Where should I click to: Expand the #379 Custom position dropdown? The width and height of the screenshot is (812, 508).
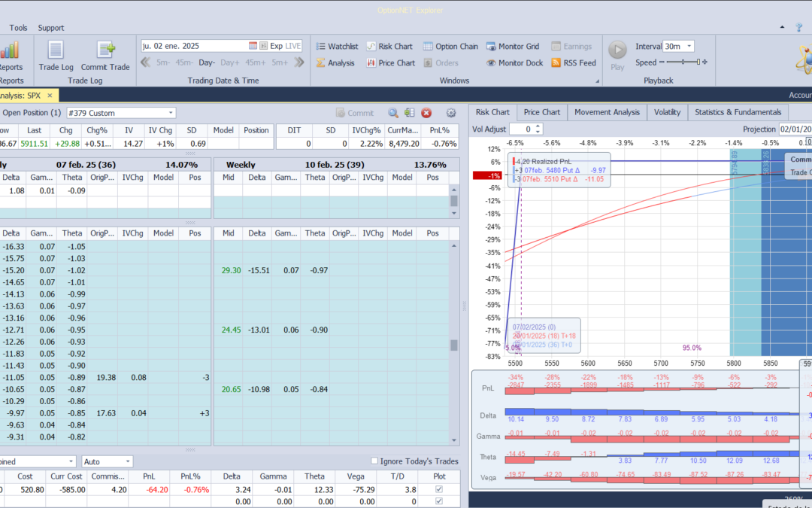coord(171,113)
